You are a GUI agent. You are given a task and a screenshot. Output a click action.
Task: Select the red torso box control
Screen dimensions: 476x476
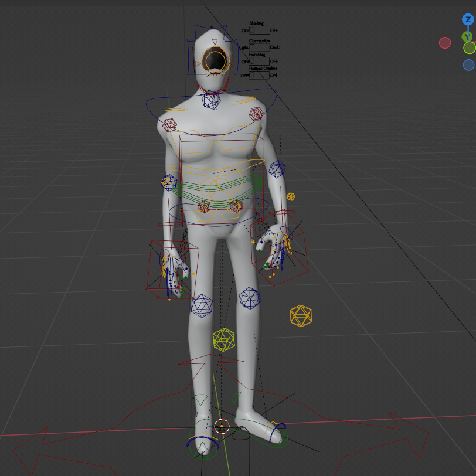pos(222,179)
